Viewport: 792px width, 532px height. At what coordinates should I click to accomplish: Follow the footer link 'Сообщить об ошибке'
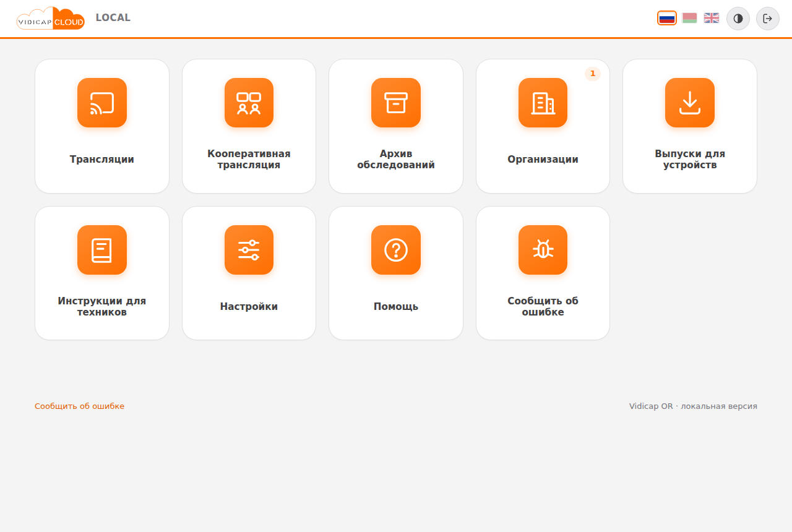tap(79, 406)
